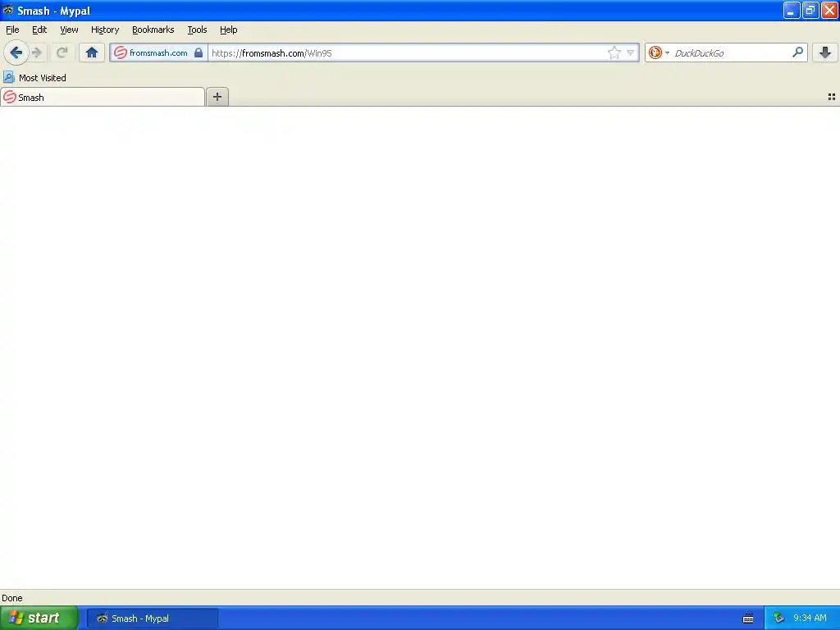Click the 9:34 AM system clock
The height and width of the screenshot is (630, 840).
coord(810,619)
